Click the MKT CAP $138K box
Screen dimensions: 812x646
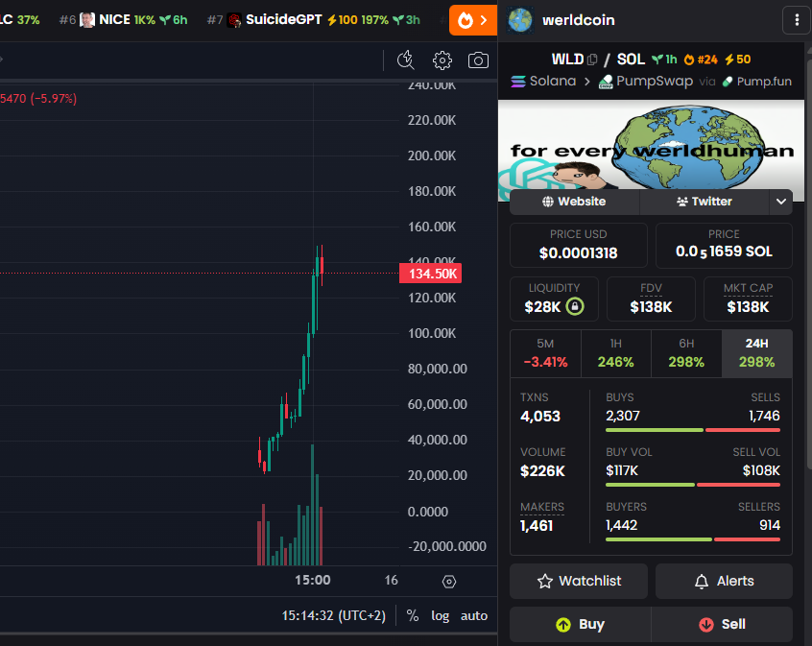click(x=748, y=299)
